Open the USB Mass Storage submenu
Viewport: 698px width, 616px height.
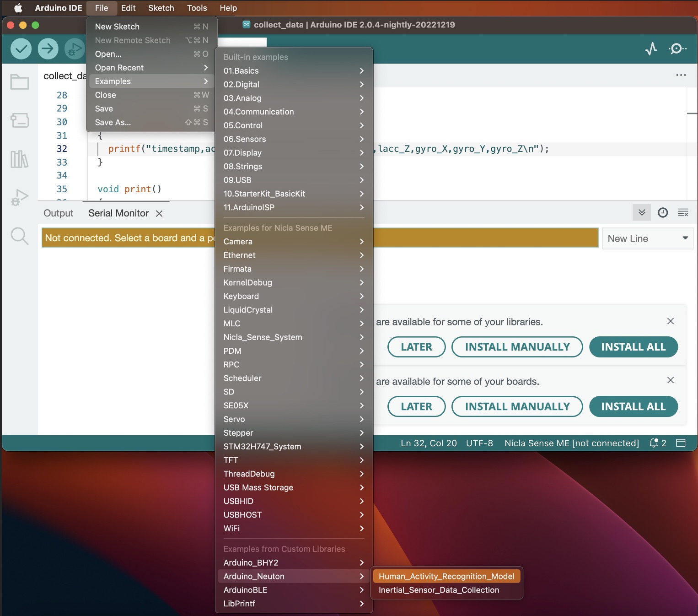(294, 488)
